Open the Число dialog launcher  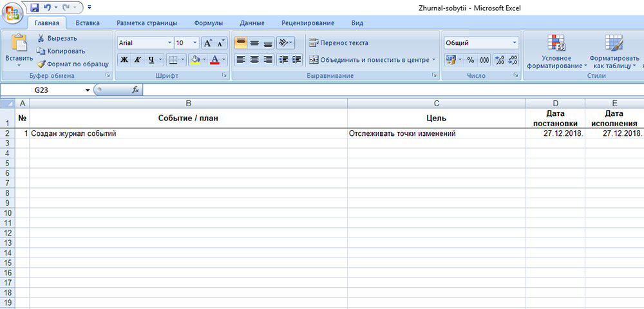click(x=516, y=75)
